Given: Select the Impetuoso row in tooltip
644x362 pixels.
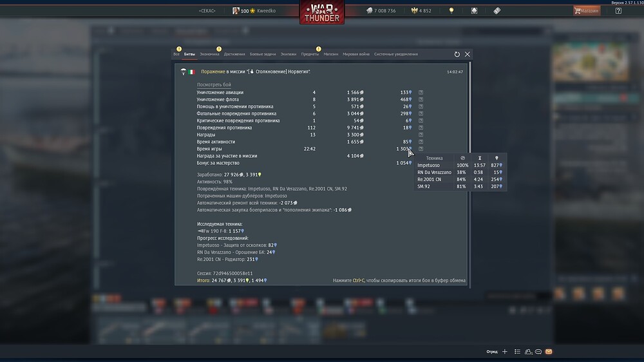Looking at the screenshot, I should click(460, 165).
